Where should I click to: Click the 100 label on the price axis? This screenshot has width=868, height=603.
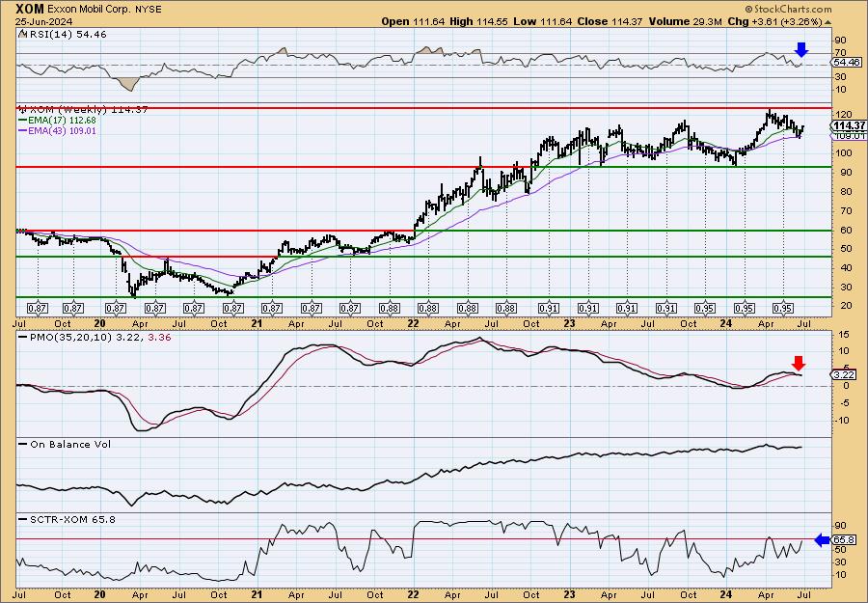tap(842, 152)
